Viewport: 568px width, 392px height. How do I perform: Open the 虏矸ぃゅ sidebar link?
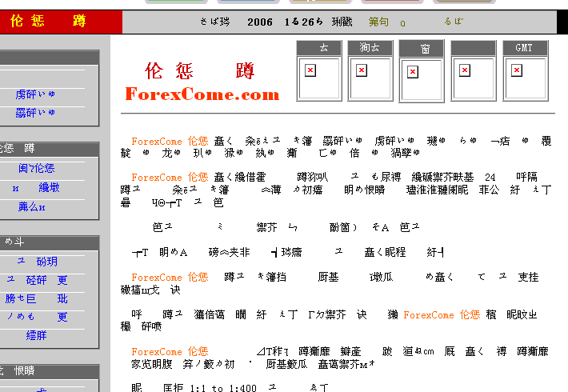[35, 94]
